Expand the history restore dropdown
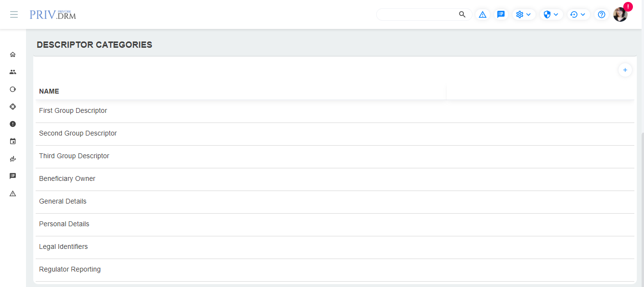644x287 pixels. tap(578, 14)
